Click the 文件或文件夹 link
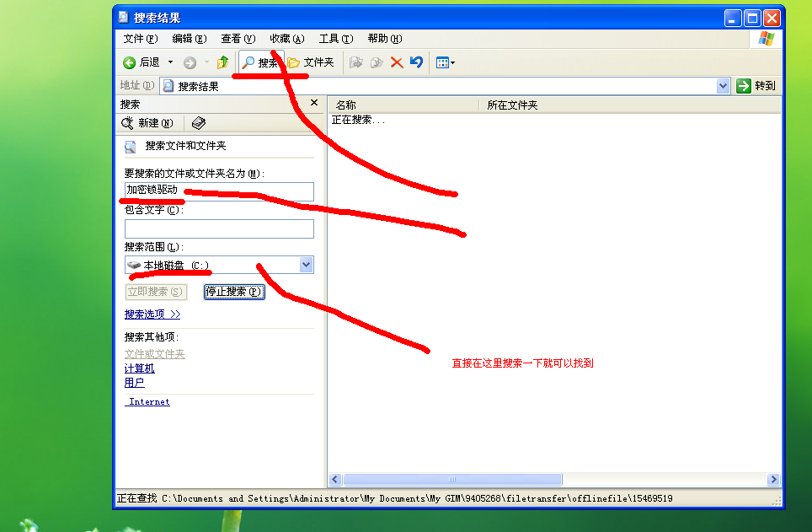 pos(154,354)
